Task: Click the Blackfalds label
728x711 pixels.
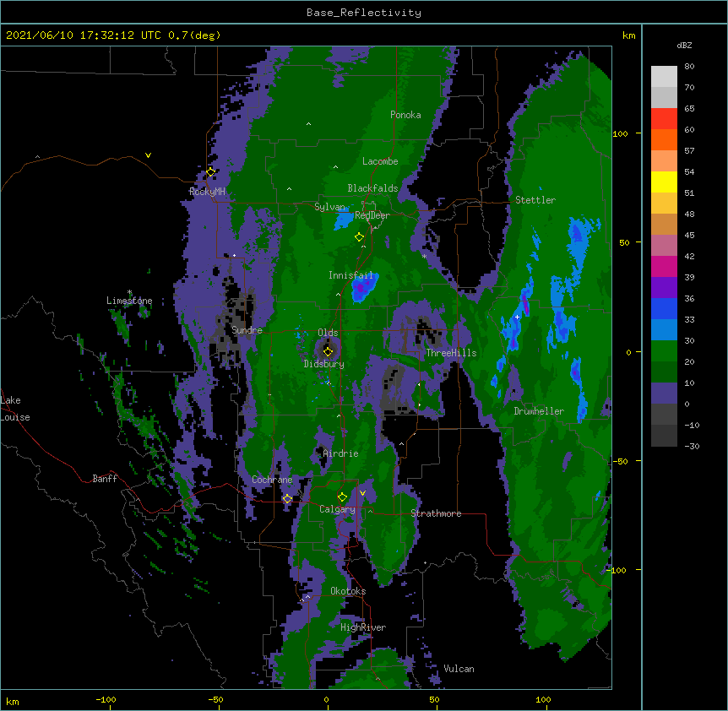Action: pyautogui.click(x=372, y=188)
